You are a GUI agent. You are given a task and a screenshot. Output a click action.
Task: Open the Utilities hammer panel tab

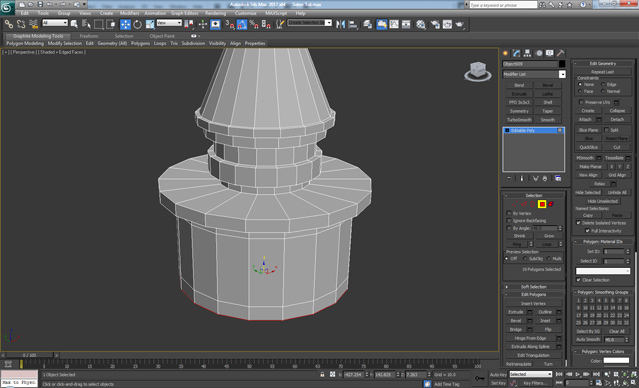(x=561, y=53)
